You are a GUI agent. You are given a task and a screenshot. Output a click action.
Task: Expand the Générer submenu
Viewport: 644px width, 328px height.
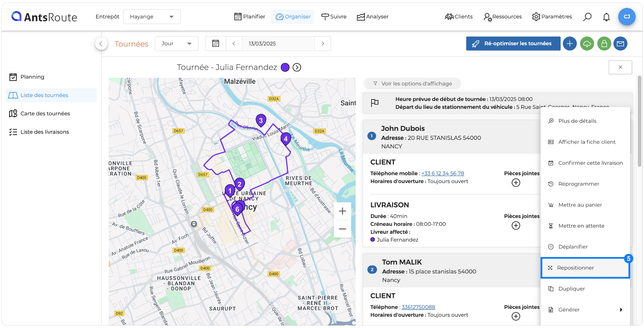tap(585, 310)
